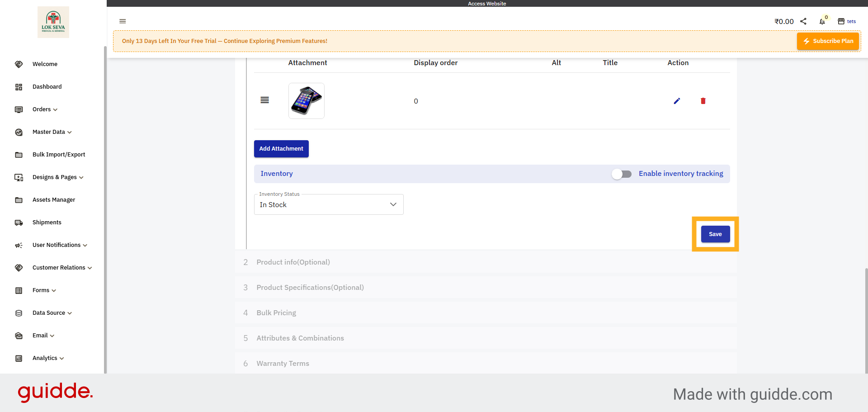The image size is (868, 412).
Task: Click the share icon in the top bar
Action: click(803, 21)
